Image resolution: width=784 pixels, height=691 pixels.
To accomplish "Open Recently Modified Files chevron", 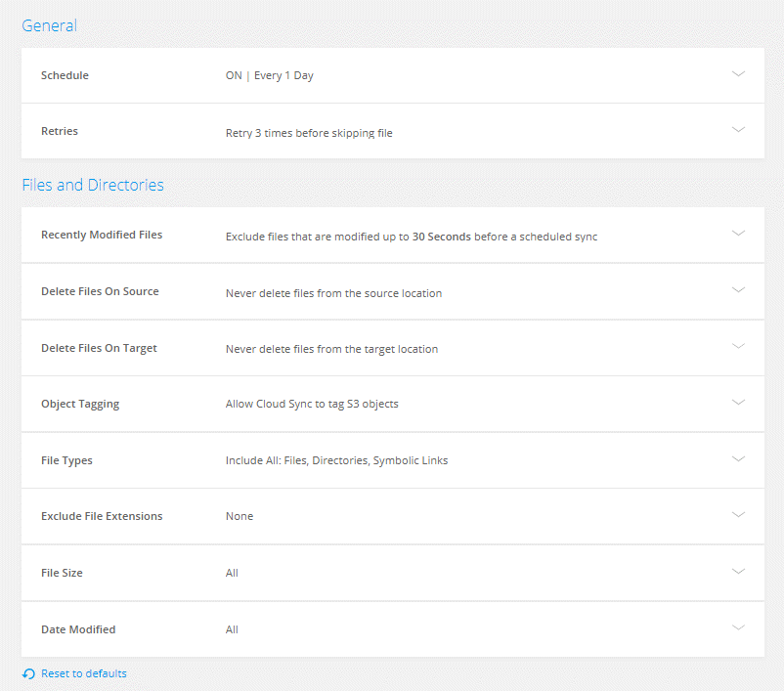I will (738, 233).
